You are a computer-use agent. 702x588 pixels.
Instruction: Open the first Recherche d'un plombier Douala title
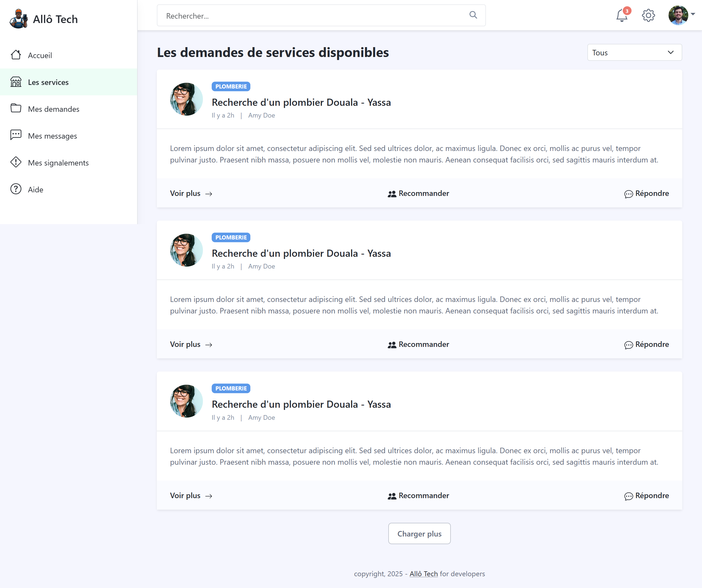(301, 102)
